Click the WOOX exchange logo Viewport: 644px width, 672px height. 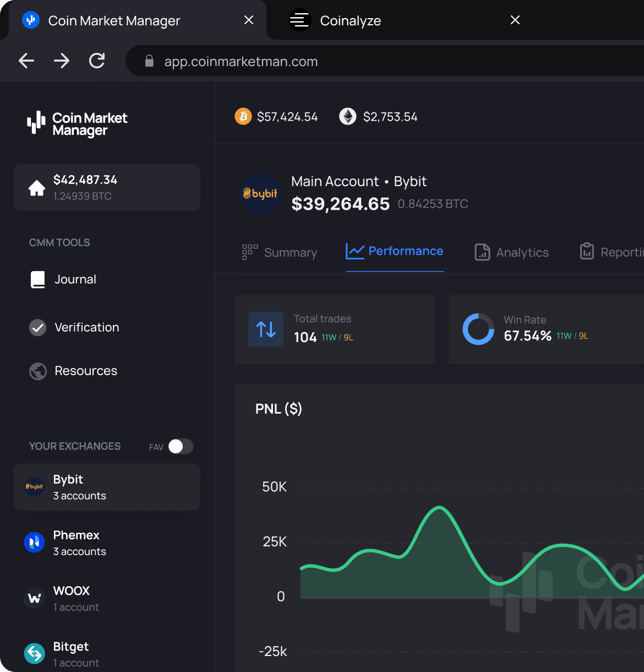pos(34,598)
